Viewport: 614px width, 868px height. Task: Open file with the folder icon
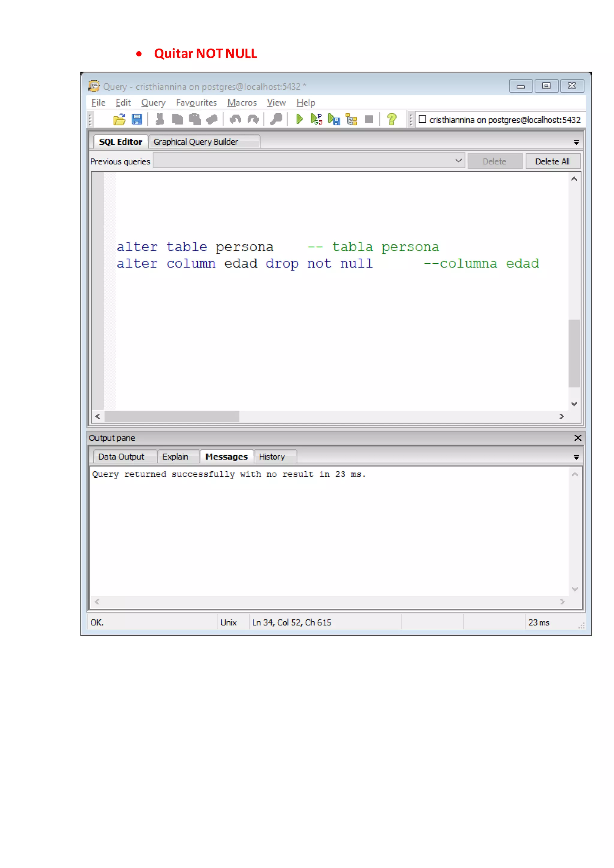click(120, 120)
